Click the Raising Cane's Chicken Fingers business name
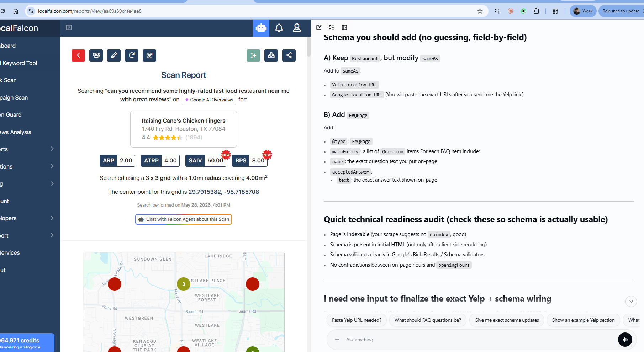The width and height of the screenshot is (644, 352). coord(184,121)
